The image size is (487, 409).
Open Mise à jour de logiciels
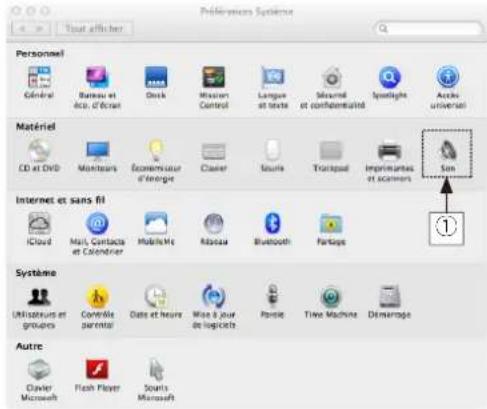coord(214,307)
